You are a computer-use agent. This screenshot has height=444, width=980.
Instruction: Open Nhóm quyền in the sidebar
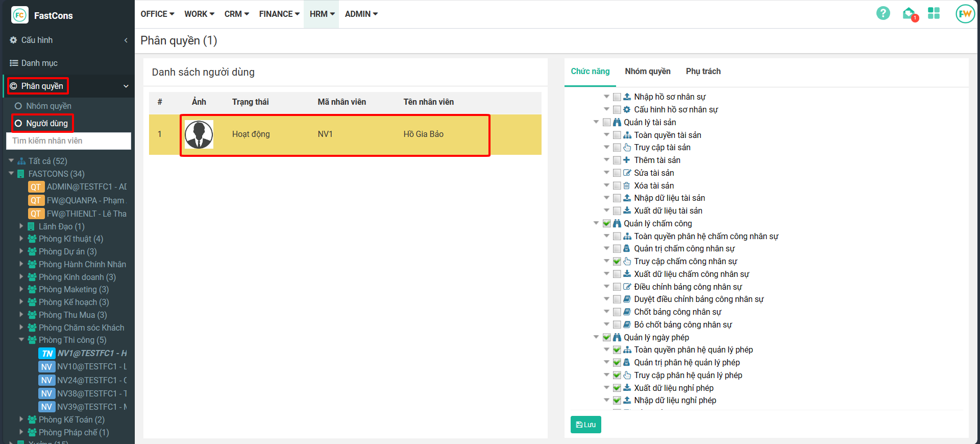pos(48,106)
